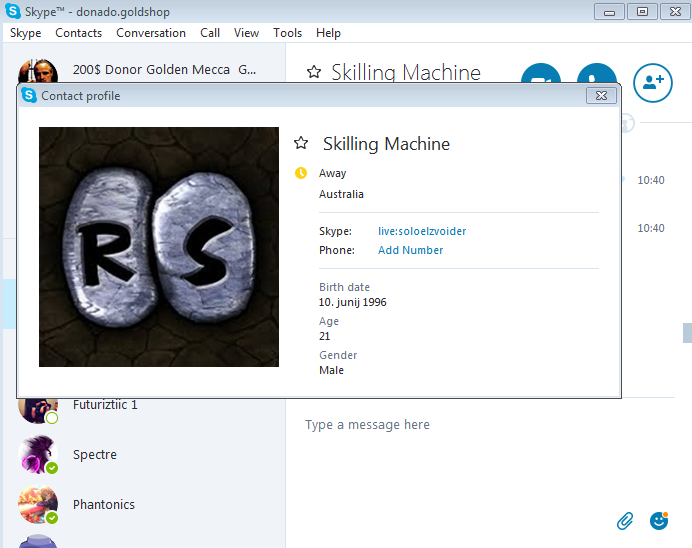692x548 pixels.
Task: Click the Phantonics avatar
Action: click(38, 504)
